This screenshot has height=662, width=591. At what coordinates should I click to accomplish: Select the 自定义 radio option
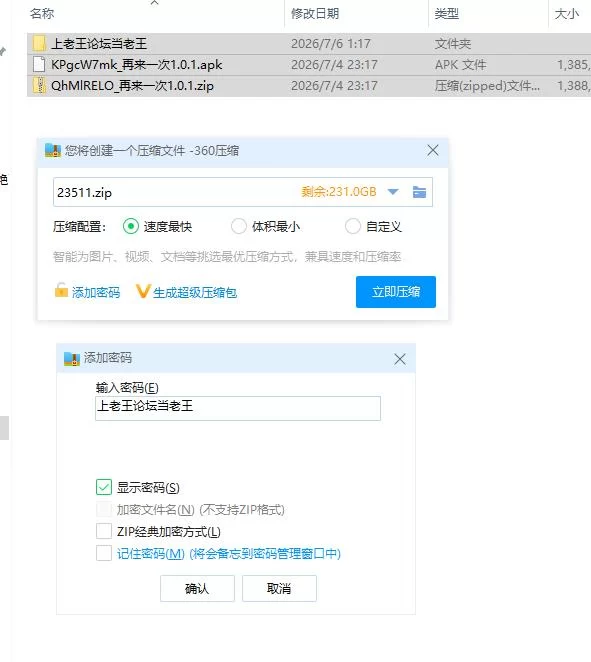coord(352,226)
